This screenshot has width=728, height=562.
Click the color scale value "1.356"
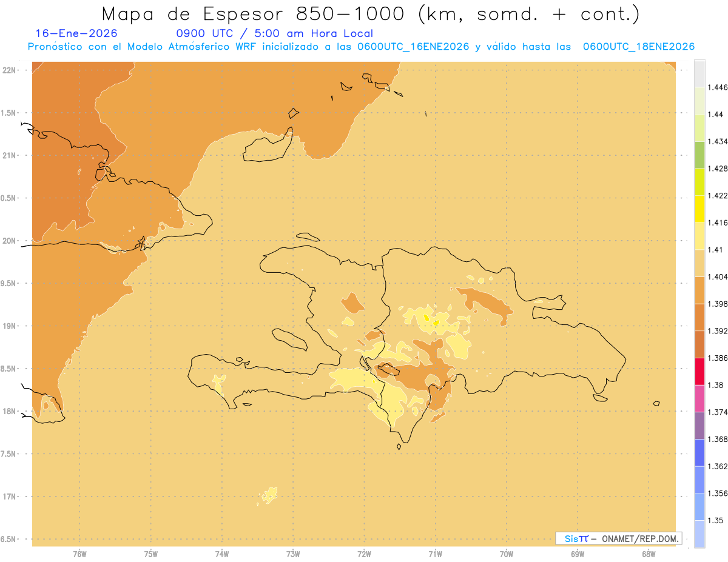coord(718,493)
